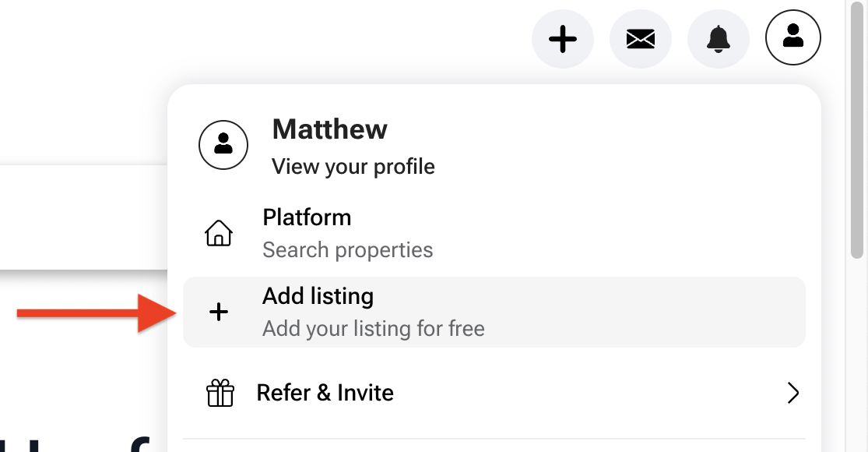868x452 pixels.
Task: Click the gift icon beside Refer & Invite
Action: click(220, 393)
